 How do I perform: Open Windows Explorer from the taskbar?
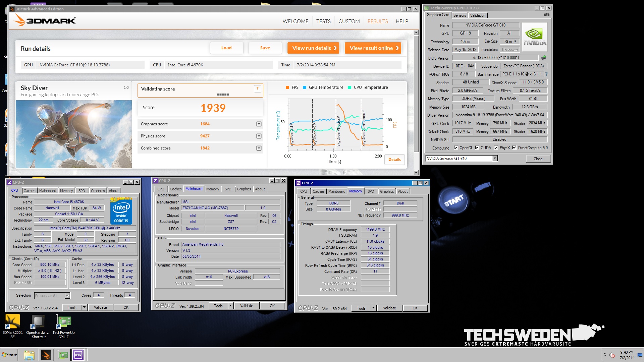point(29,355)
